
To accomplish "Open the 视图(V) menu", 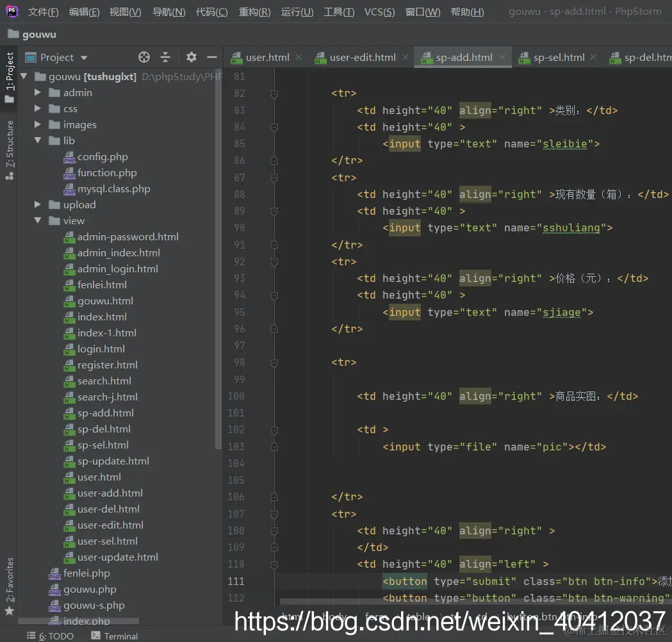I will [125, 12].
